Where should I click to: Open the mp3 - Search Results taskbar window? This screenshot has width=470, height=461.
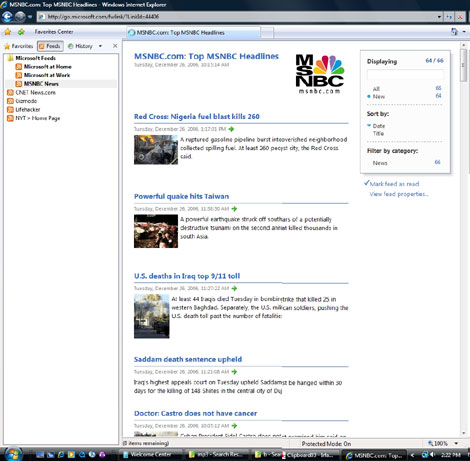(x=217, y=454)
